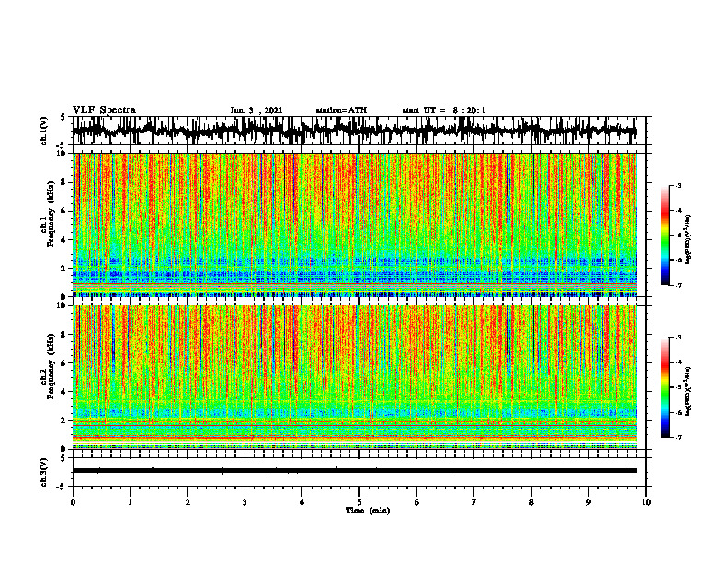Screen dimensions: 728x563
Task: Click the ch.1(V) waveform axis label
Action: click(44, 131)
